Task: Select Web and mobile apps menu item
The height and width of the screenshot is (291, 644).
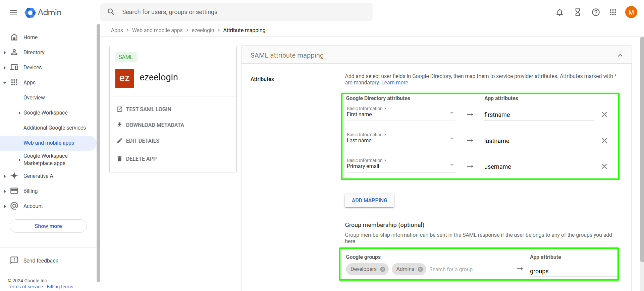Action: (x=49, y=143)
